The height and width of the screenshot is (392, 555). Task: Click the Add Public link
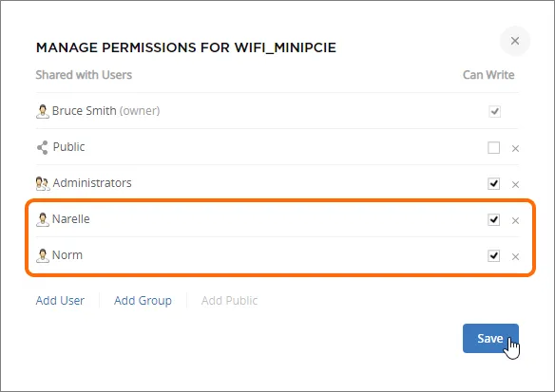point(229,301)
